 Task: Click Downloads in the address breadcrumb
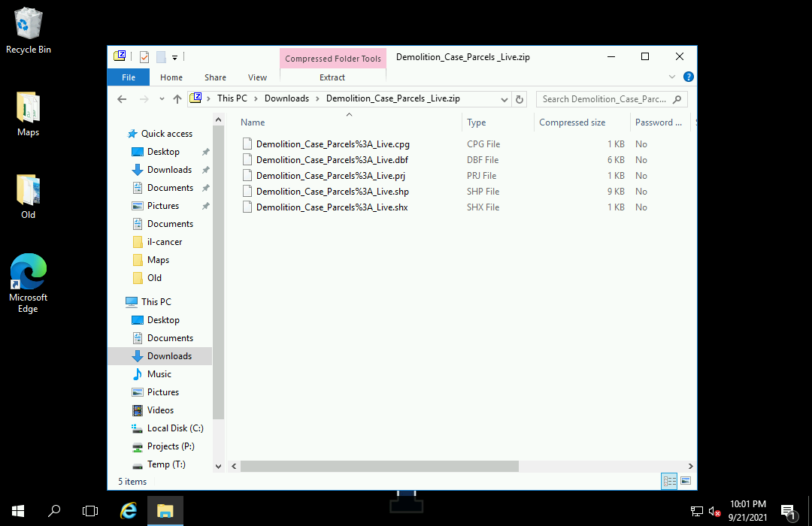pyautogui.click(x=286, y=98)
